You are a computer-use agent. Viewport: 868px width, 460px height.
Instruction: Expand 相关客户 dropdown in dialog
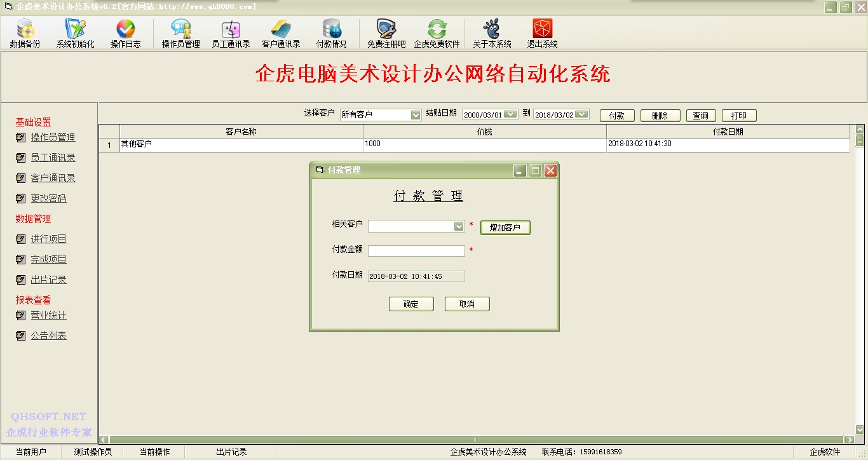point(459,226)
